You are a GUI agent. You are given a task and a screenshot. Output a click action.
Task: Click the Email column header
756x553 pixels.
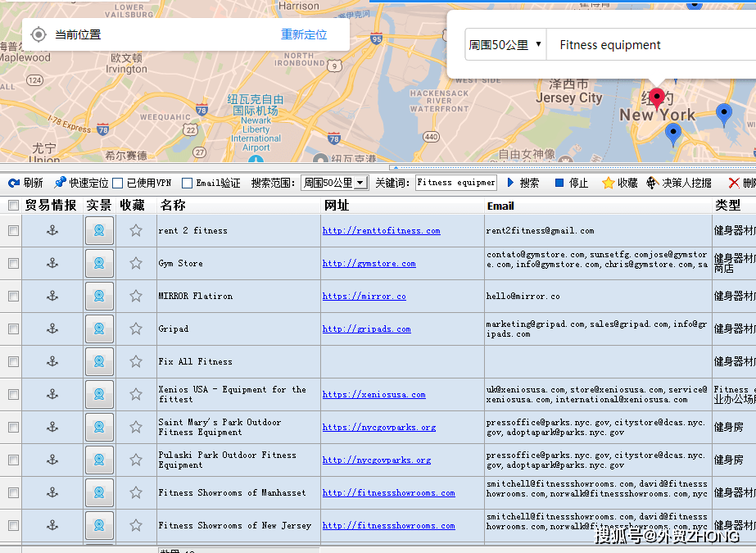500,205
